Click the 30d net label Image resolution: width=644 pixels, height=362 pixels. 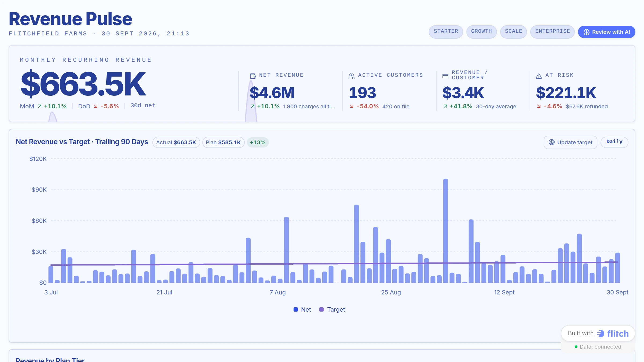[x=143, y=106]
